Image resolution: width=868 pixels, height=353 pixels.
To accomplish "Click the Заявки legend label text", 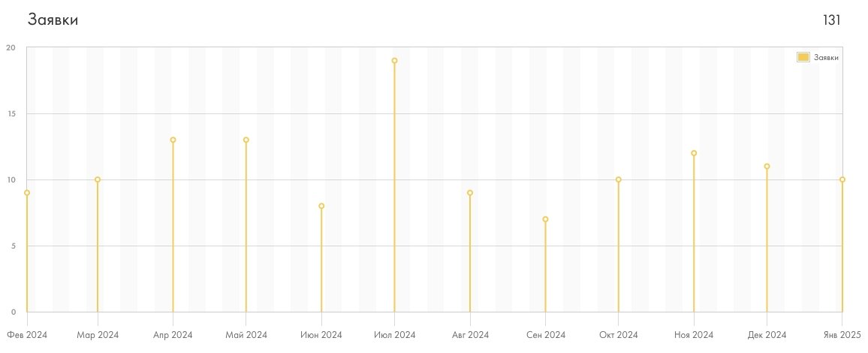I will [826, 58].
